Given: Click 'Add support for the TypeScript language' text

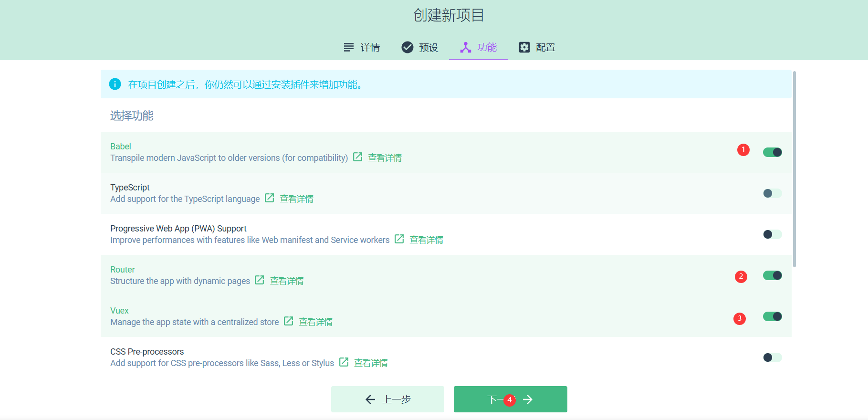Looking at the screenshot, I should (x=185, y=199).
